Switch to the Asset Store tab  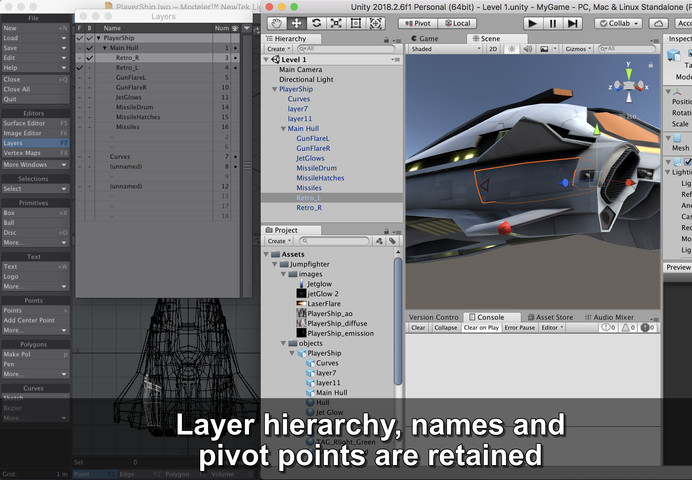550,317
